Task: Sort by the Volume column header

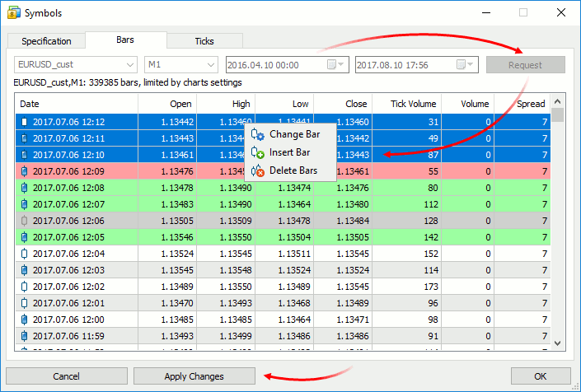Action: coord(467,104)
